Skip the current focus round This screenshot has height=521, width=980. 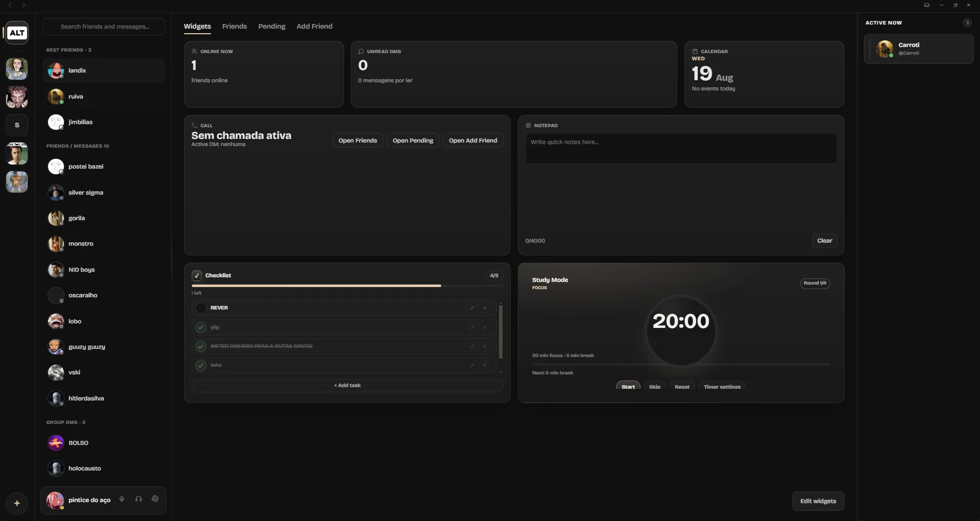(x=655, y=387)
